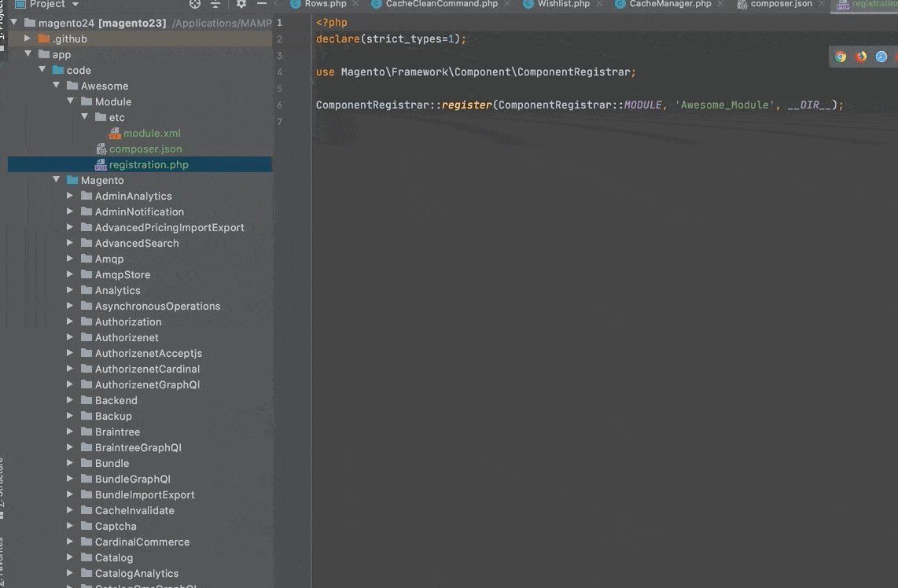The width and height of the screenshot is (898, 588).
Task: Click the locate/select opened file crosshair icon
Action: point(195,4)
